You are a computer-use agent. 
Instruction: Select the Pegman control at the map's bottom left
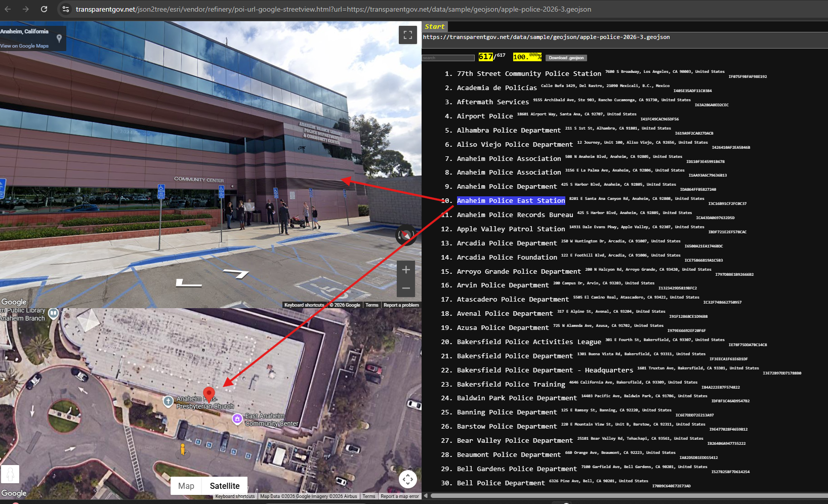[10, 474]
